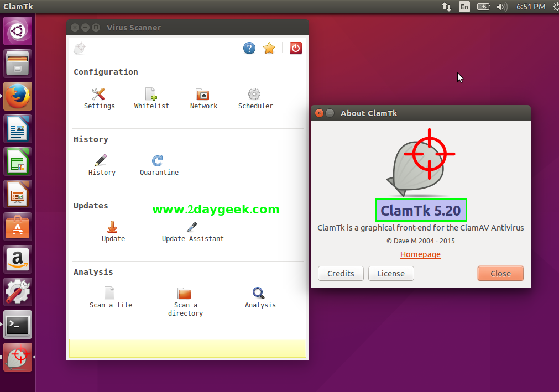Open Network configuration
The image size is (559, 392).
click(x=203, y=99)
